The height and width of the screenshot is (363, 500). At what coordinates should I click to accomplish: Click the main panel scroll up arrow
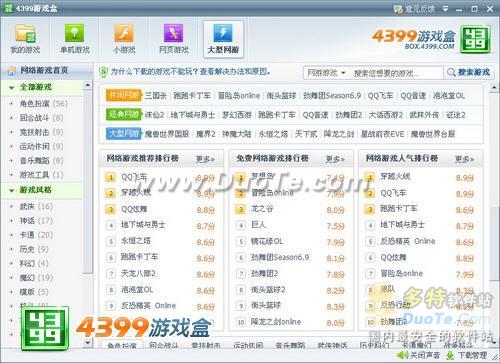pos(494,87)
